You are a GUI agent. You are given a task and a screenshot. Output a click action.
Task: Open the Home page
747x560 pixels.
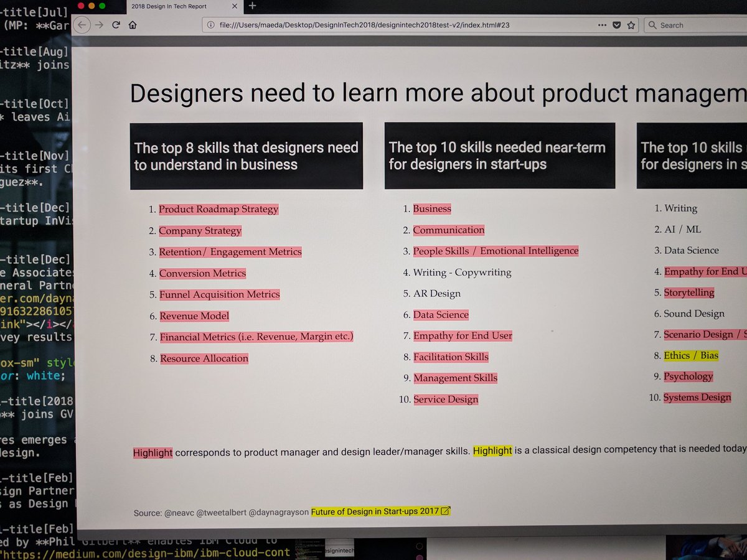pos(131,25)
